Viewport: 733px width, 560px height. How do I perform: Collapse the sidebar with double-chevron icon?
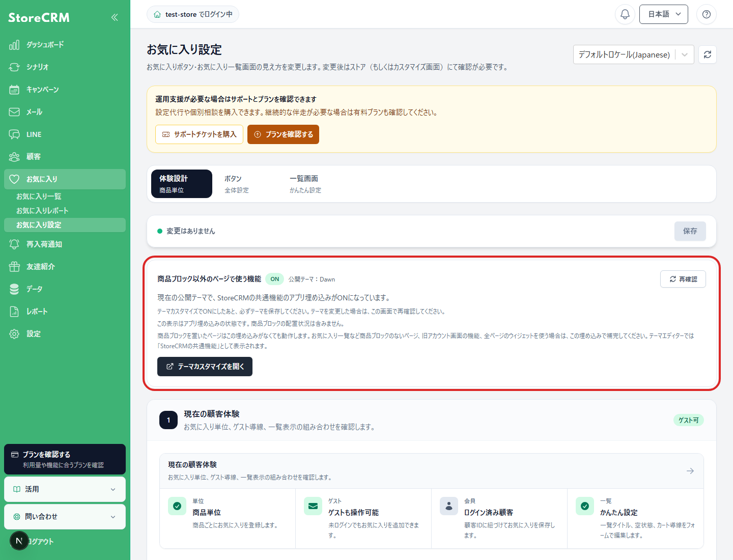coord(115,17)
